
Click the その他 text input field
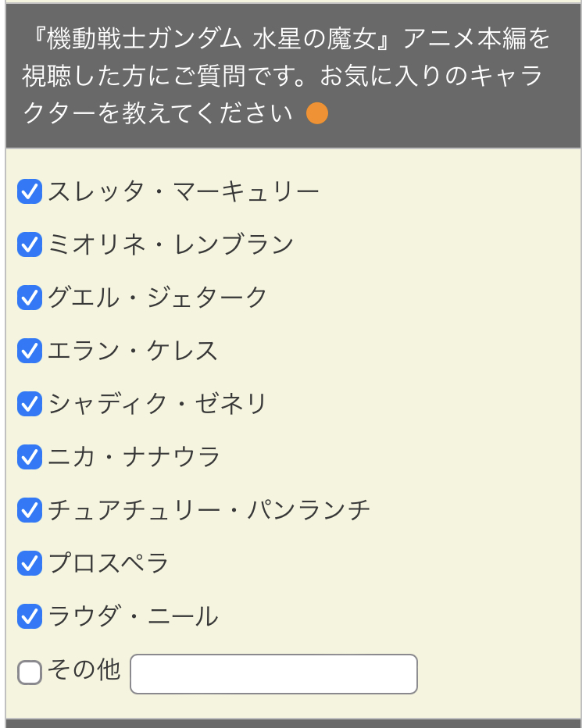[274, 674]
